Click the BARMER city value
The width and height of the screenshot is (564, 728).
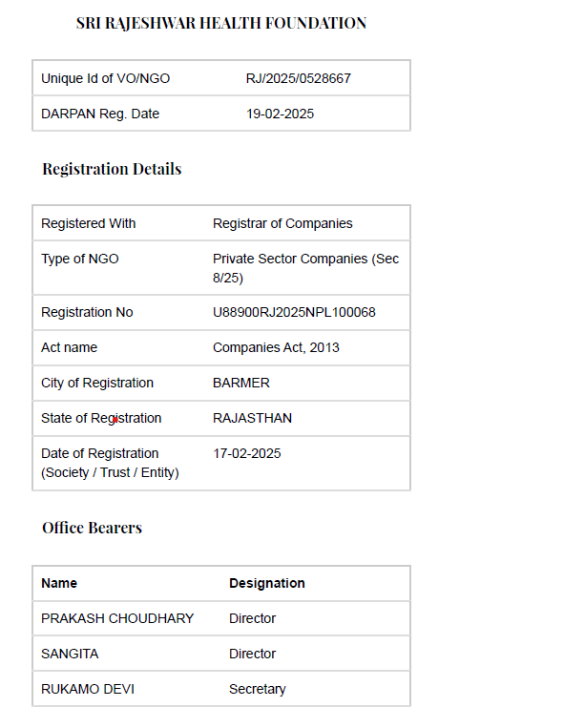click(x=241, y=383)
